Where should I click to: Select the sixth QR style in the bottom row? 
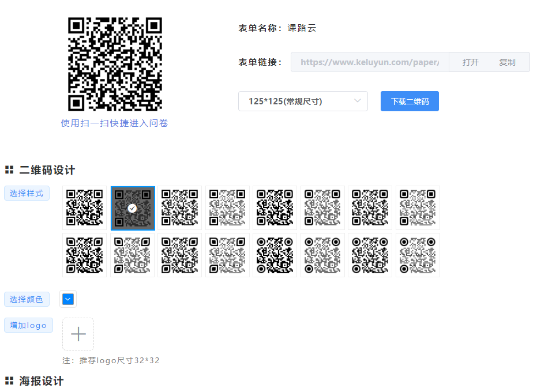pos(322,255)
